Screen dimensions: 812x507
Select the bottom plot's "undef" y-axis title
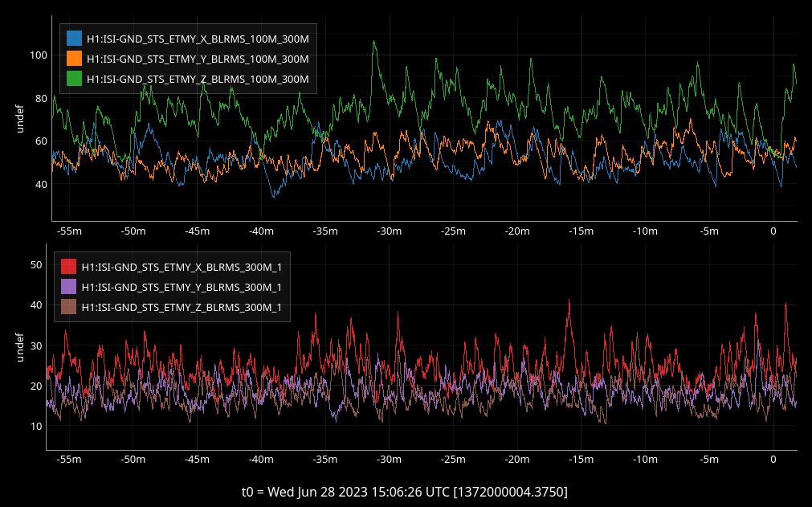tap(22, 347)
